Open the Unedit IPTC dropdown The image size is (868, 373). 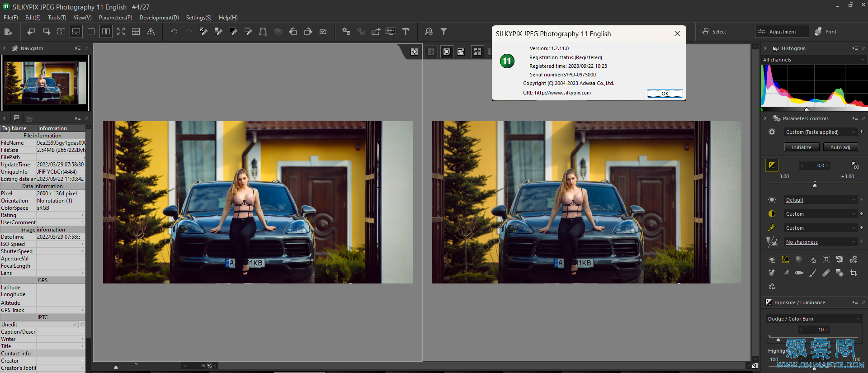pyautogui.click(x=39, y=325)
